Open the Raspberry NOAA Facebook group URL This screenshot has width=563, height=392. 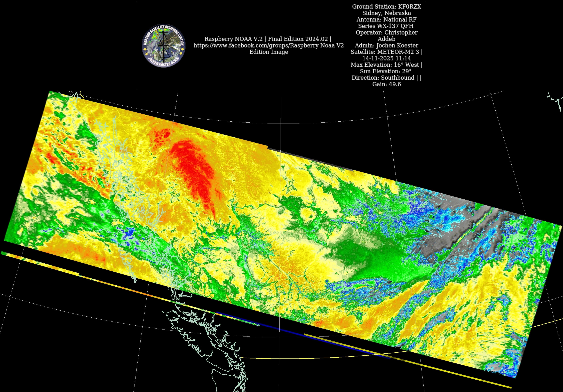[268, 45]
